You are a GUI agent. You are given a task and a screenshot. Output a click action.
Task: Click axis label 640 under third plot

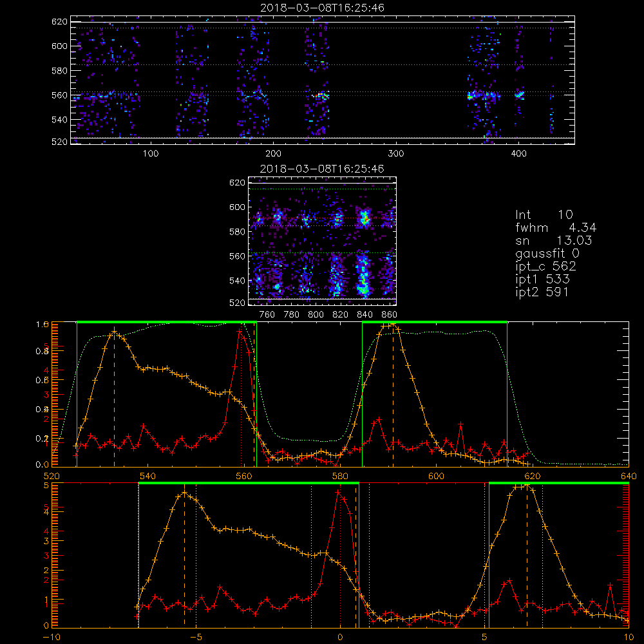coord(629,477)
